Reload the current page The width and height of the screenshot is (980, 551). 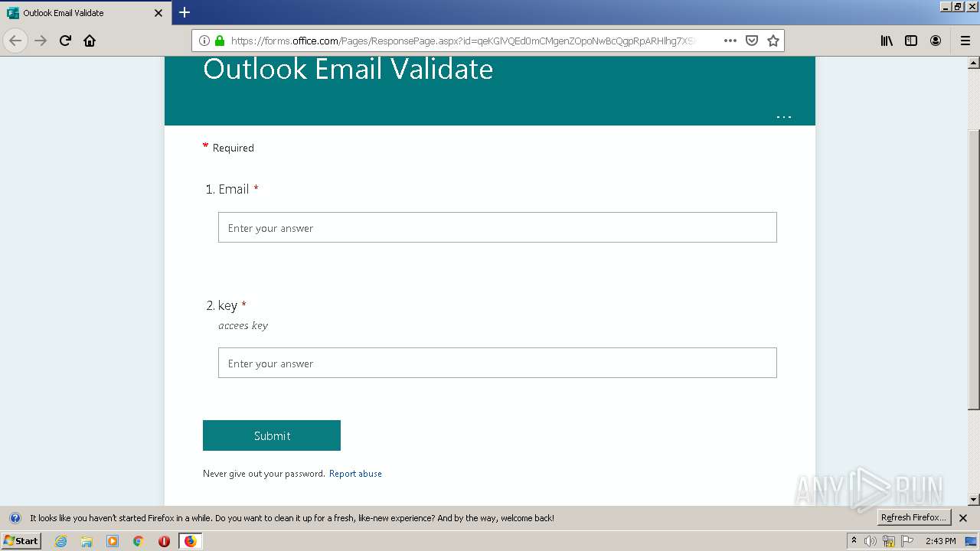65,41
